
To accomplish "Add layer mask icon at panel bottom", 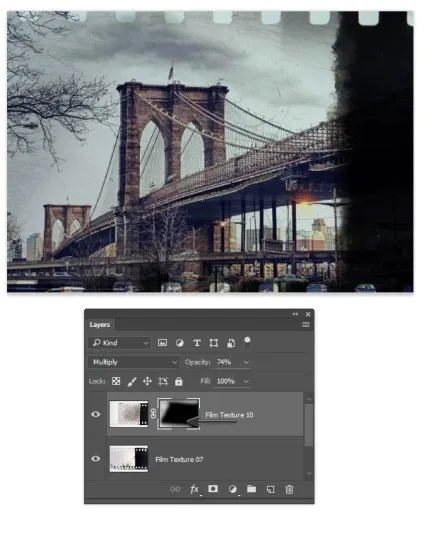I will pyautogui.click(x=213, y=489).
